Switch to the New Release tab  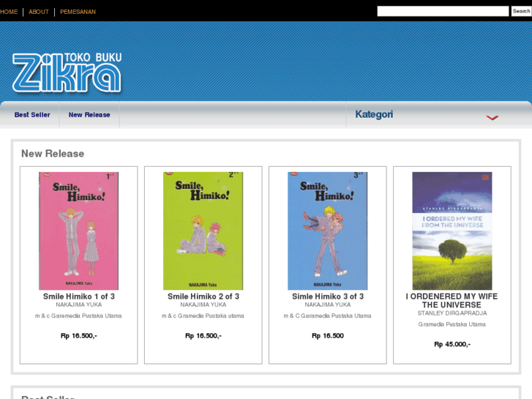[x=89, y=115]
